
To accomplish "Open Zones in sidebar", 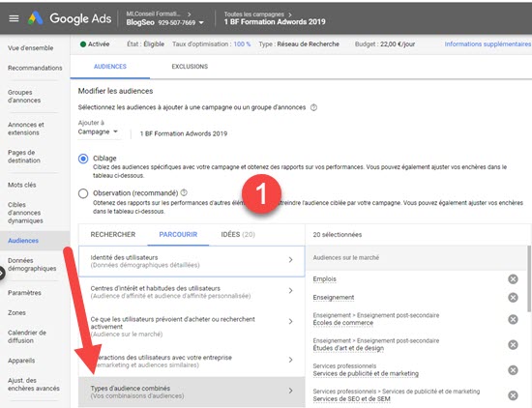I will (16, 312).
